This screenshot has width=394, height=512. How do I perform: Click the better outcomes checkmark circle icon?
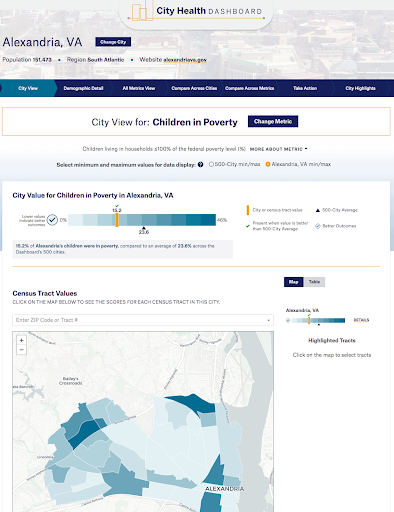click(52, 220)
